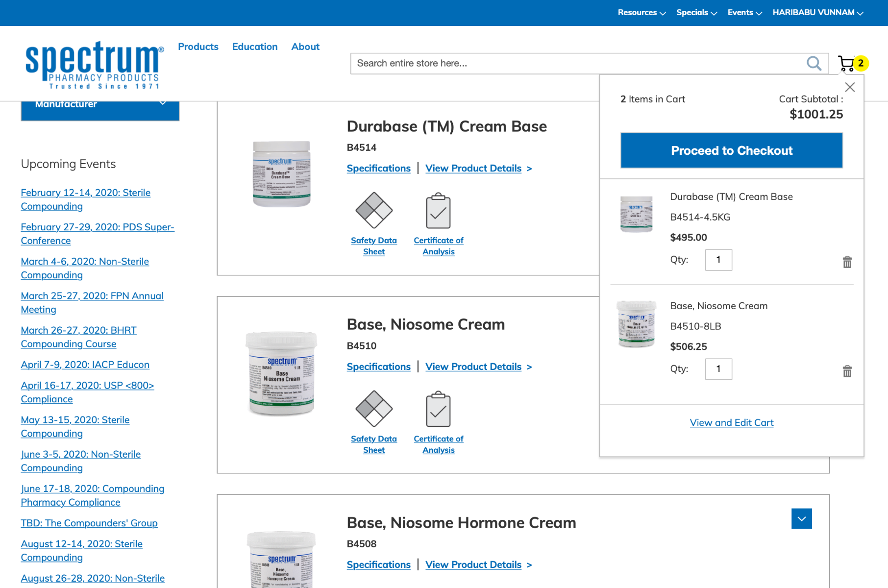Screen dimensions: 888x588
Task: Open the Education menu
Action: (255, 47)
